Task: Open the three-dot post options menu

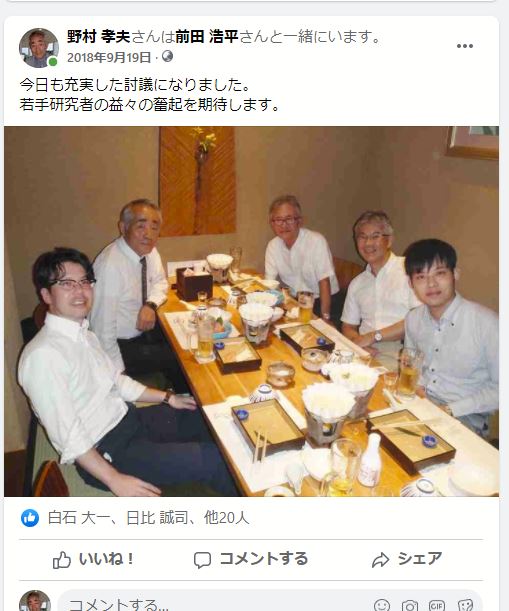Action: tap(465, 46)
